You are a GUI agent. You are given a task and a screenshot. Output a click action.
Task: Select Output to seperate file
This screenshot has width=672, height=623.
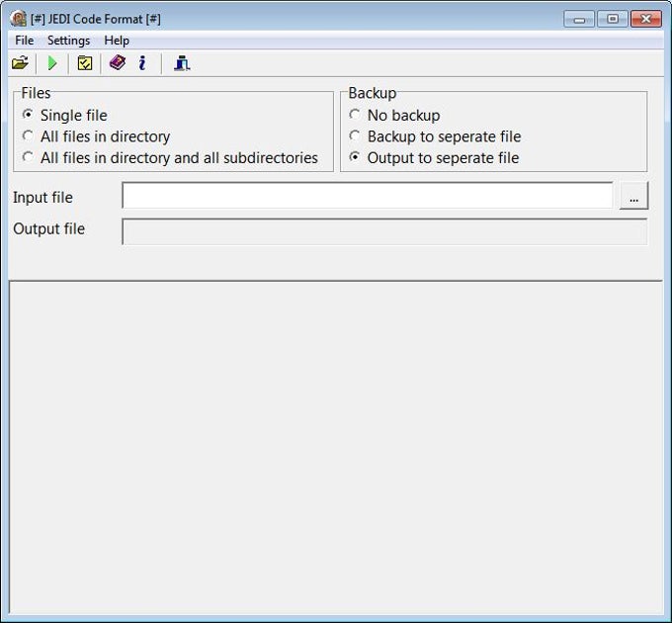355,157
